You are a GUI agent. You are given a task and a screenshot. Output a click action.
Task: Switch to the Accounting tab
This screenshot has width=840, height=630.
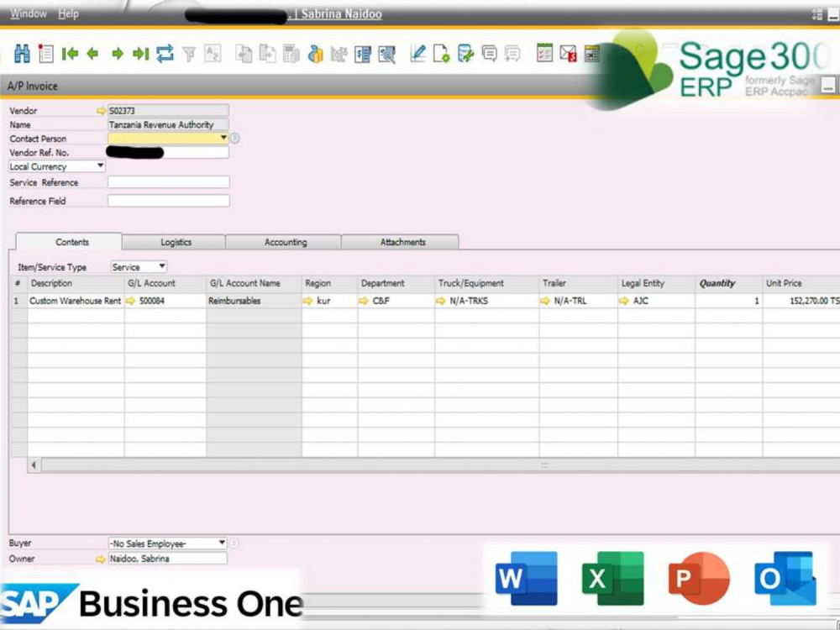coord(284,242)
